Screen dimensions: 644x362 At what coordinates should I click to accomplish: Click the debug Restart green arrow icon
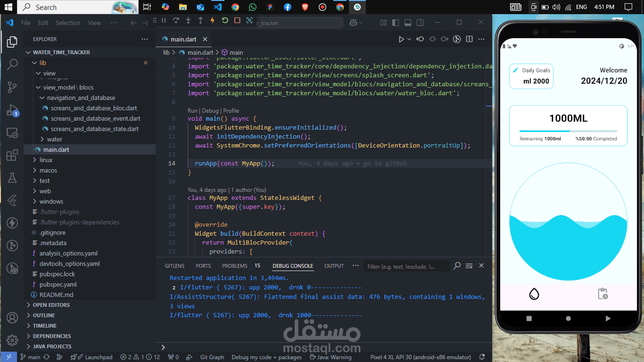point(225,20)
